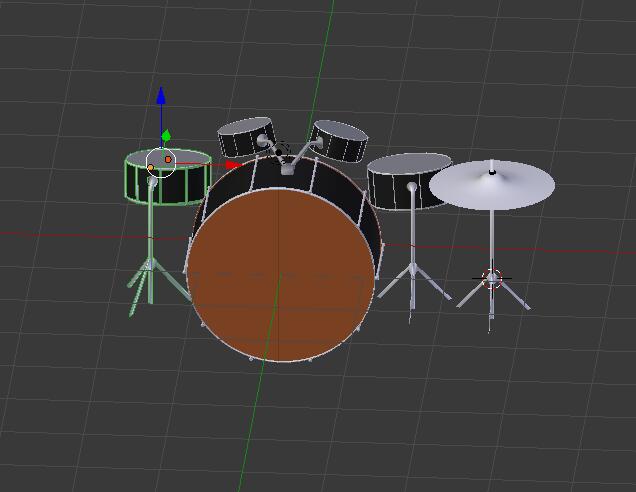
Task: Click the white circle at the gizmo center
Action: tap(161, 163)
